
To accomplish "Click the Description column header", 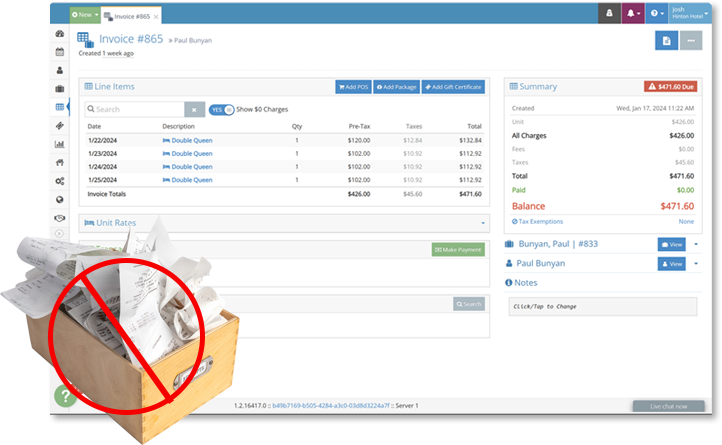I will tap(178, 126).
